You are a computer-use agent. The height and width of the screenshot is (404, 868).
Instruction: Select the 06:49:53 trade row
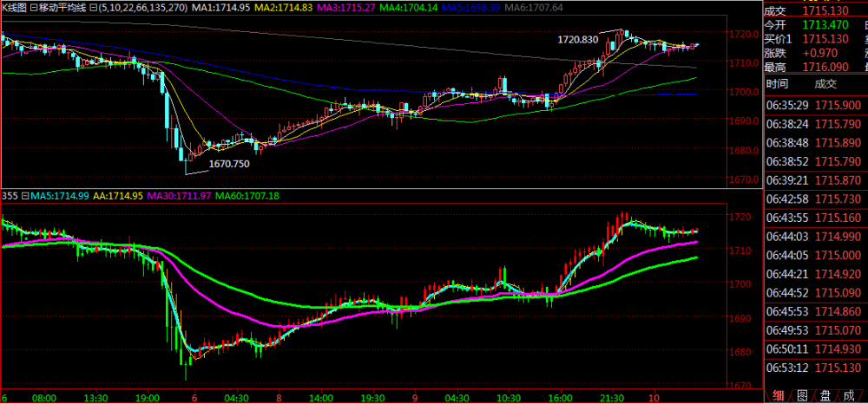point(814,330)
